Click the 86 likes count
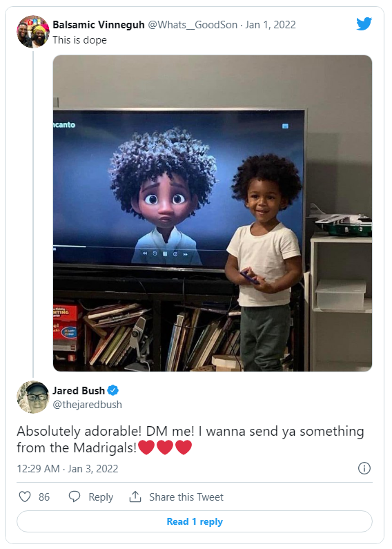 coord(44,497)
